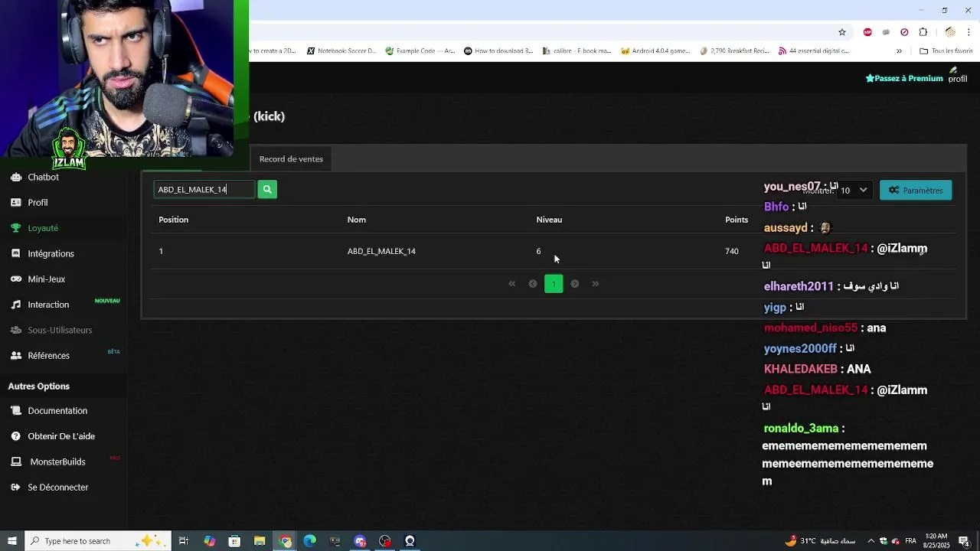Go to the next page arrow
The width and height of the screenshot is (980, 551).
click(x=574, y=284)
